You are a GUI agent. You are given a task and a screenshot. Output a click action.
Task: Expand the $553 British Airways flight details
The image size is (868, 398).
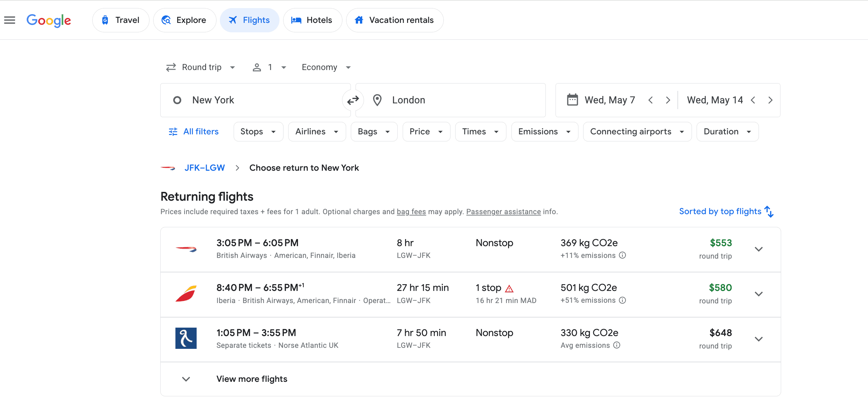[759, 250]
